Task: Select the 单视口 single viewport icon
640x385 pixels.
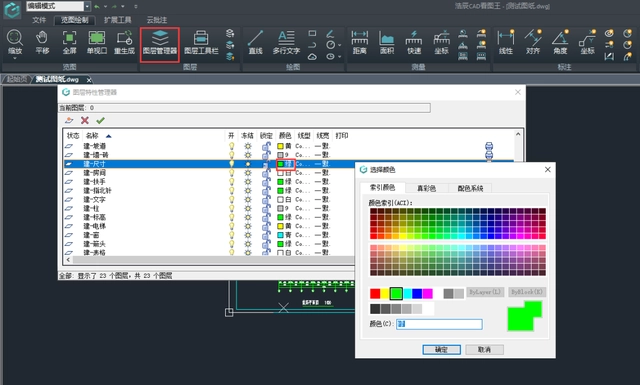Action: pos(97,42)
